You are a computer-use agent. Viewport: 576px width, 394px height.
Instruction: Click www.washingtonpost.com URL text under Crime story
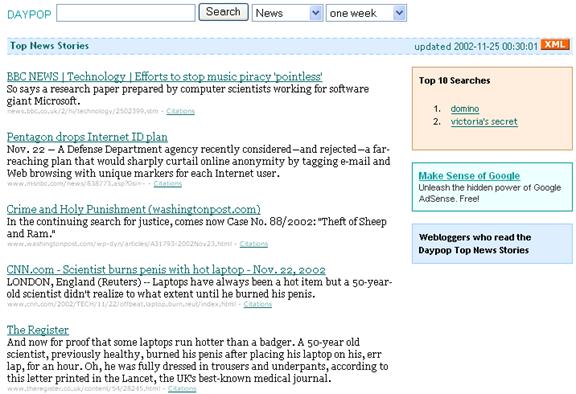pos(119,244)
